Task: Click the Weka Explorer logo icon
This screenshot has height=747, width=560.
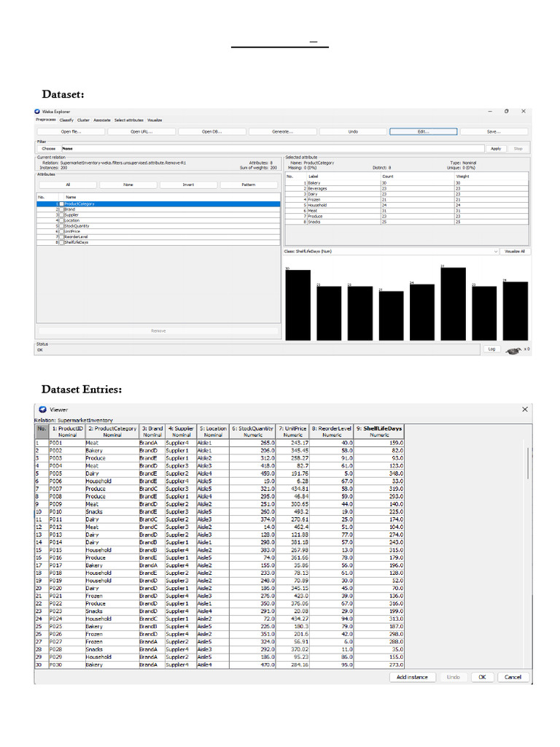Action: click(x=37, y=112)
